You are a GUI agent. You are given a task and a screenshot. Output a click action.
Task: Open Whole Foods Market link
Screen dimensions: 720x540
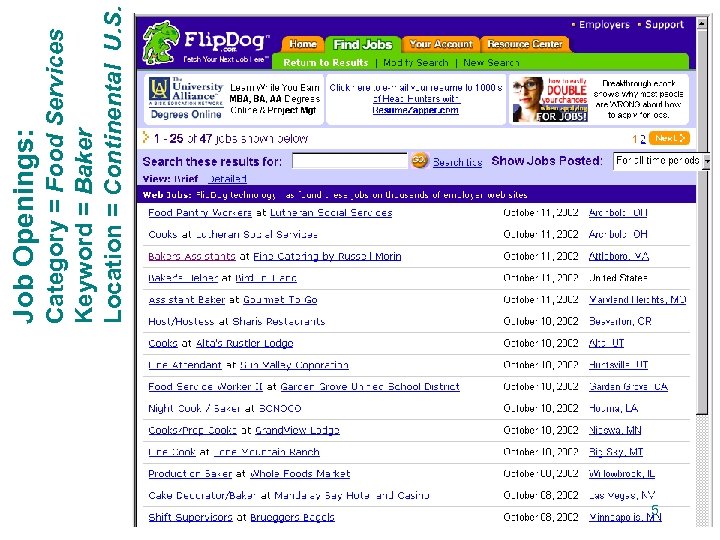click(x=300, y=474)
